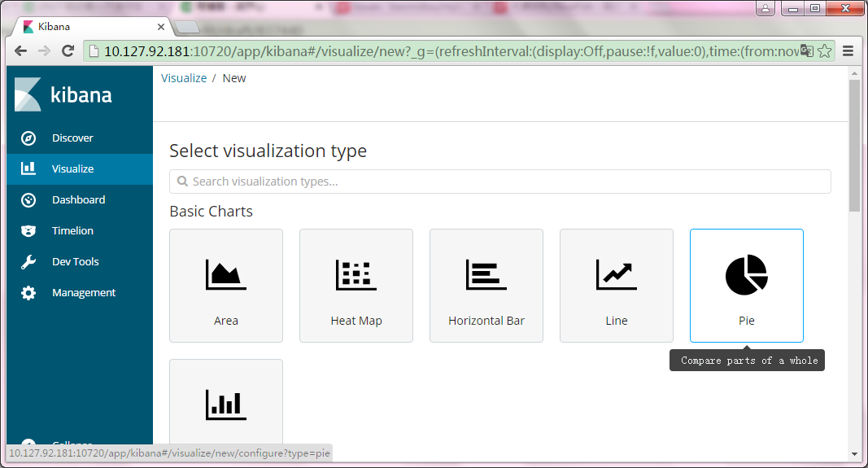The height and width of the screenshot is (468, 868).
Task: Click the Visualize breadcrumb link
Action: coord(184,78)
